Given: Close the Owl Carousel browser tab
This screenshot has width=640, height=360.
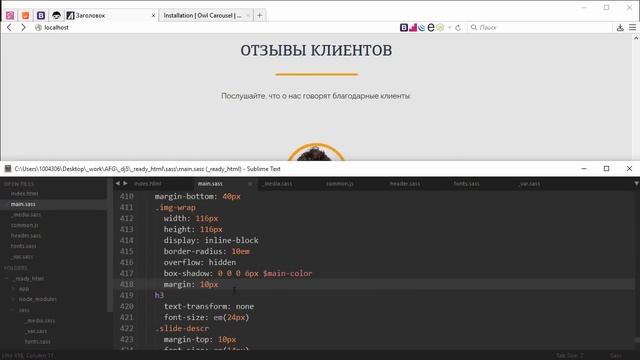Looking at the screenshot, I should click(x=247, y=16).
